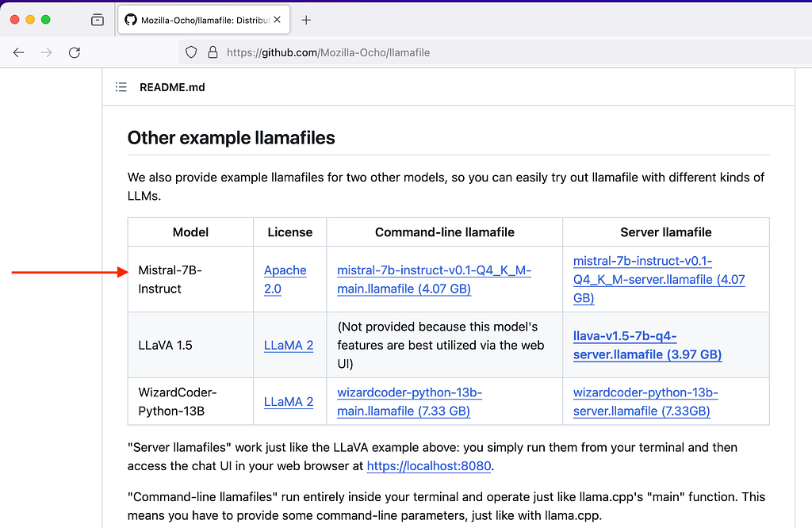Open a new tab with the plus button
Screen dimensions: 812x528
click(306, 20)
